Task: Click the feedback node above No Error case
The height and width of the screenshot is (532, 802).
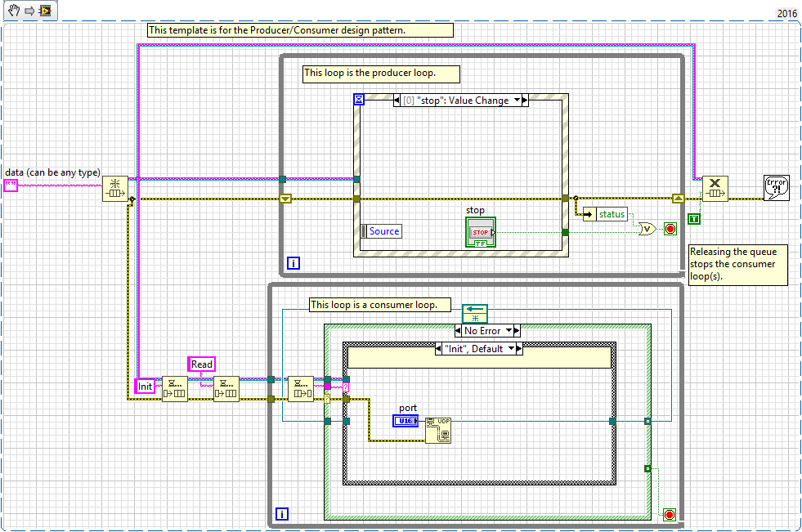Action: coord(474,313)
